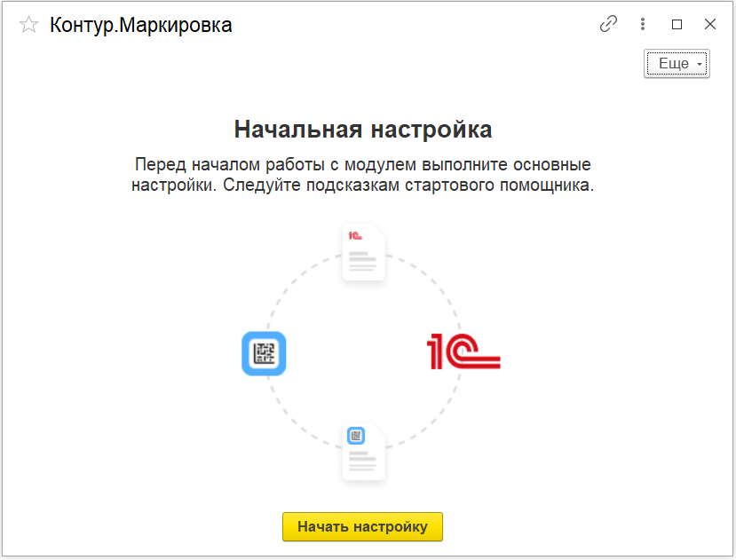This screenshot has height=560, width=736.
Task: Click gray text lines on the bottom document
Action: (364, 461)
